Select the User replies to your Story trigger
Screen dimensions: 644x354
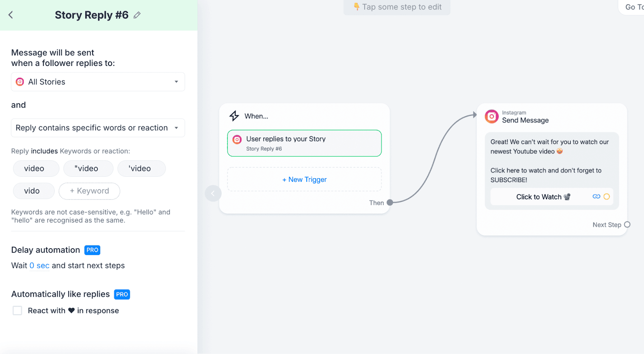pyautogui.click(x=304, y=143)
